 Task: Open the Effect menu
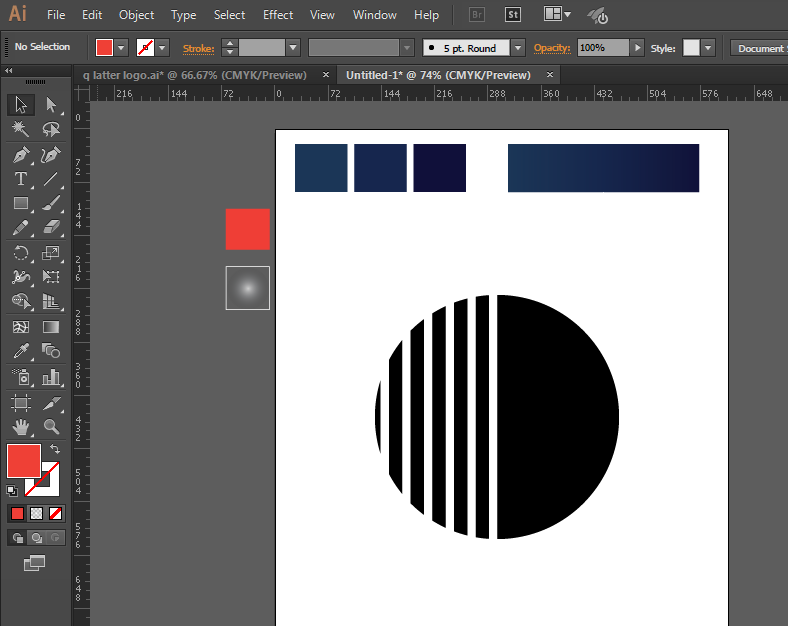278,15
